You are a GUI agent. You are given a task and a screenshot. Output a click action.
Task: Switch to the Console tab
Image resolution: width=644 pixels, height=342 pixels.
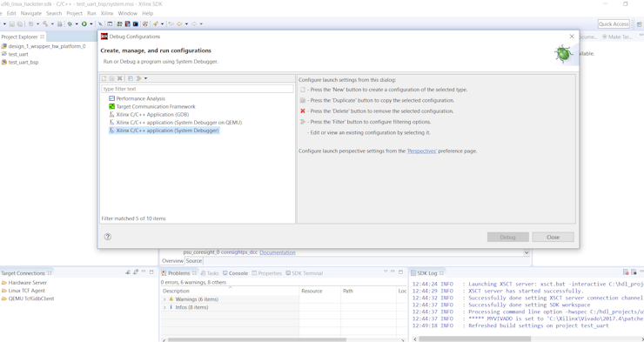[235, 273]
